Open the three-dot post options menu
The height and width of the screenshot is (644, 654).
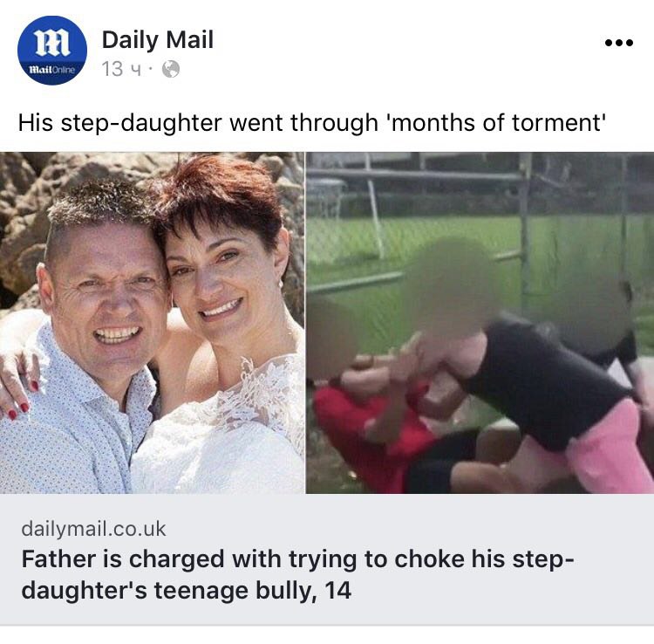[x=619, y=43]
